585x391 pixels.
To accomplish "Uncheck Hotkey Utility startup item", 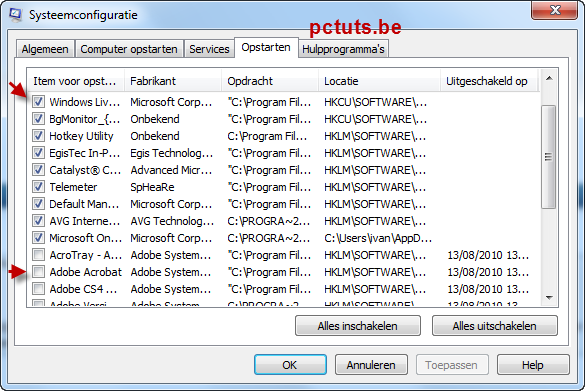I will point(38,135).
